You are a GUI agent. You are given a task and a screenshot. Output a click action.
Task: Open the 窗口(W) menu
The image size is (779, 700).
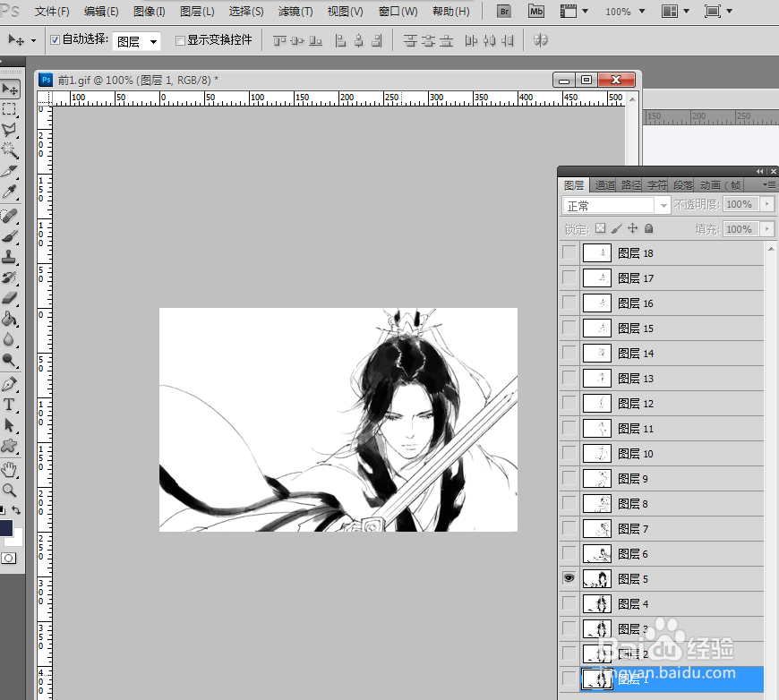pos(398,12)
